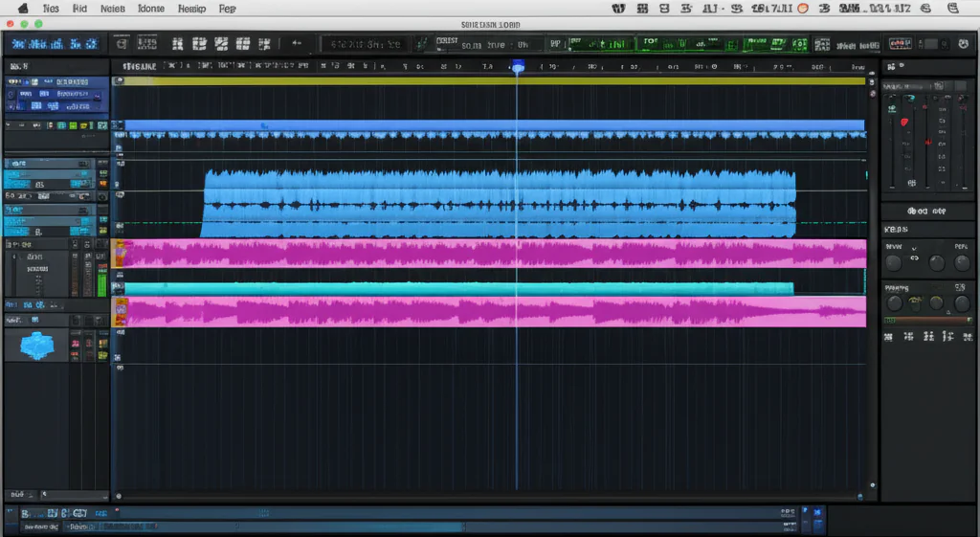Screen dimensions: 980x537
Task: Click the first knob in the right panel's lower knob row
Action: 895,303
